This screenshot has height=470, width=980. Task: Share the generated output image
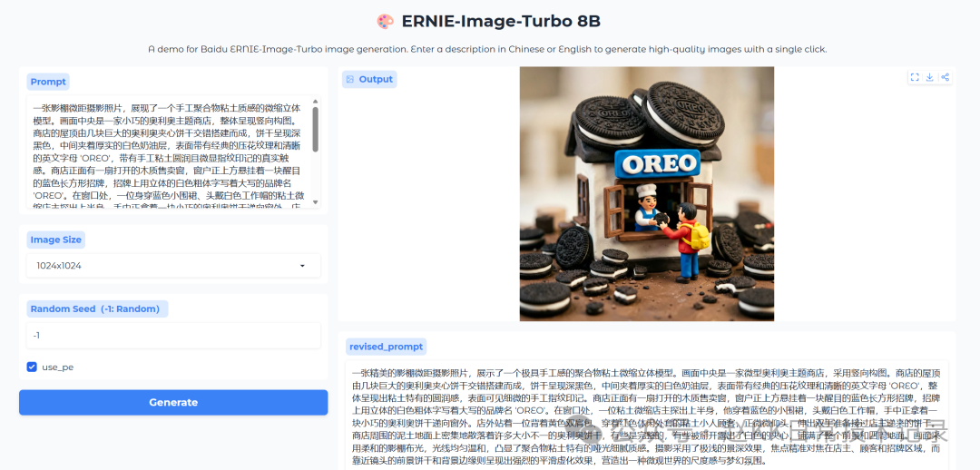945,77
